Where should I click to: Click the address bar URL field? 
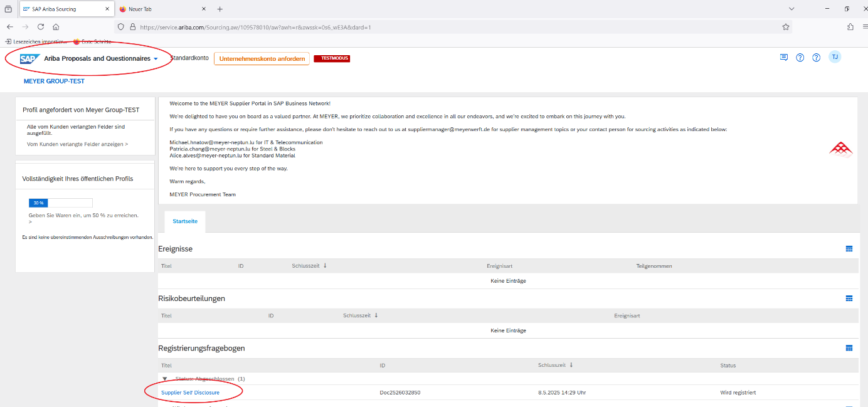(x=439, y=27)
